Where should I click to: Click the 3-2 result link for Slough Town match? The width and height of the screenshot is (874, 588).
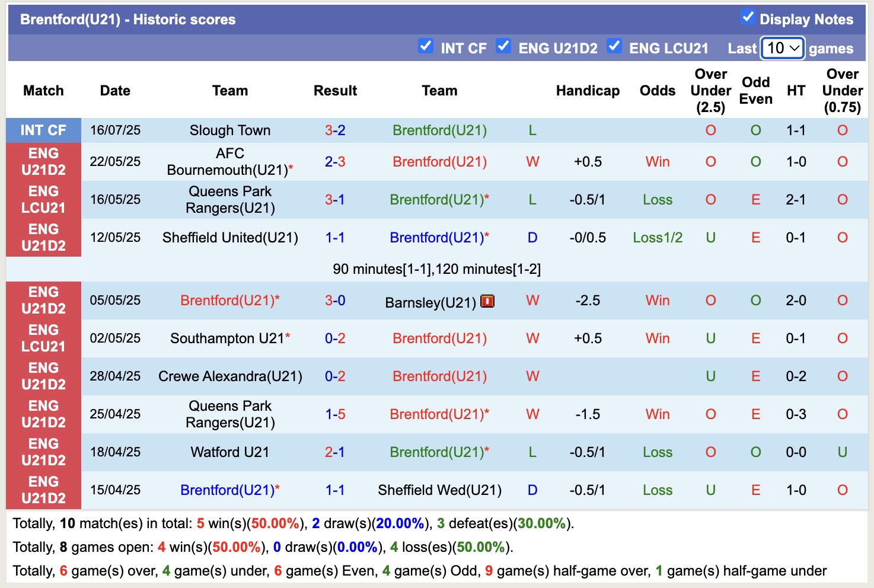(x=336, y=130)
